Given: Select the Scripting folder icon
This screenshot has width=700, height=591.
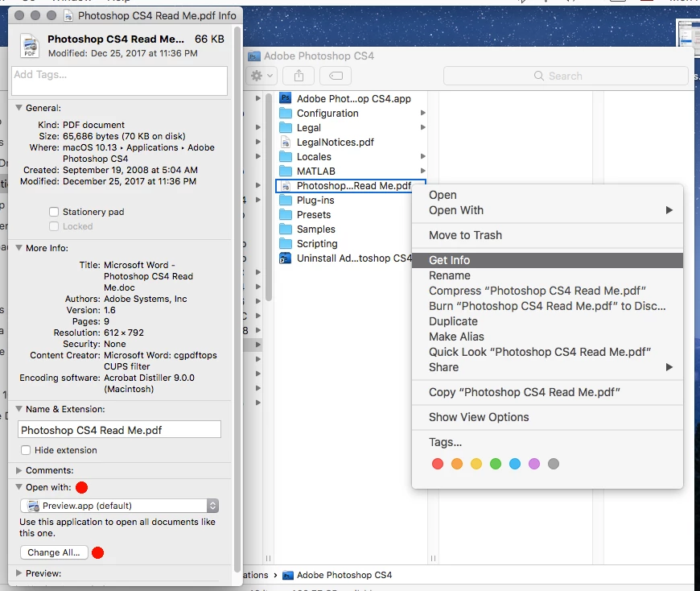Looking at the screenshot, I should pyautogui.click(x=286, y=244).
